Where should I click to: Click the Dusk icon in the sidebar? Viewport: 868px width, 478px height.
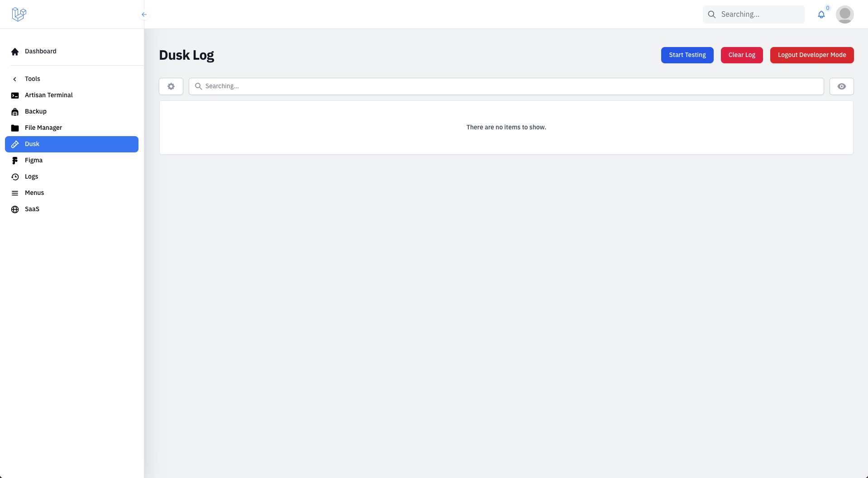click(x=15, y=144)
